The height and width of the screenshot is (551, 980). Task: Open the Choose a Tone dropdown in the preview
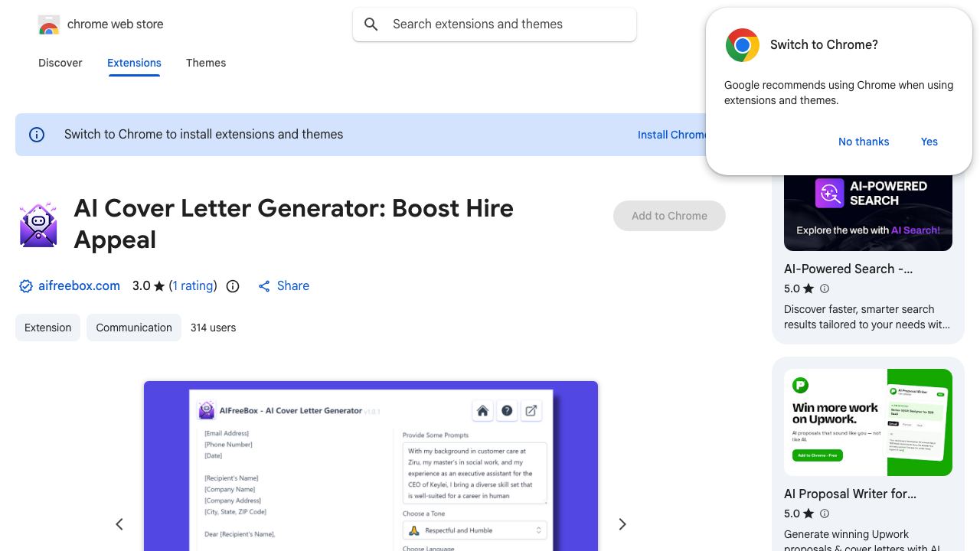click(x=475, y=530)
